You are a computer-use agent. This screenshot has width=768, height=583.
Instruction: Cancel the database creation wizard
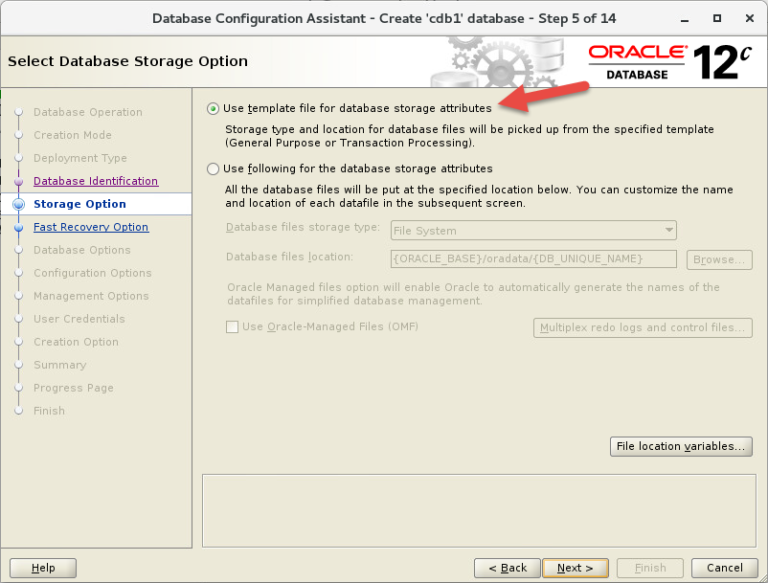pos(724,568)
